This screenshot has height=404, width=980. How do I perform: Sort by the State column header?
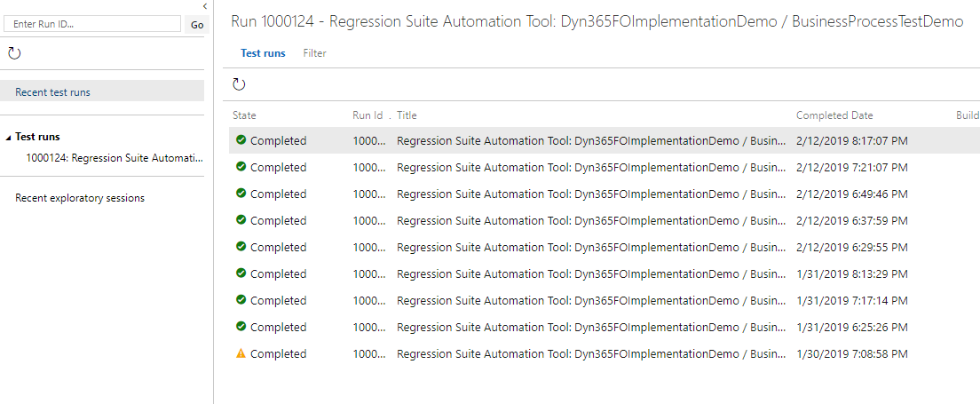coord(244,115)
